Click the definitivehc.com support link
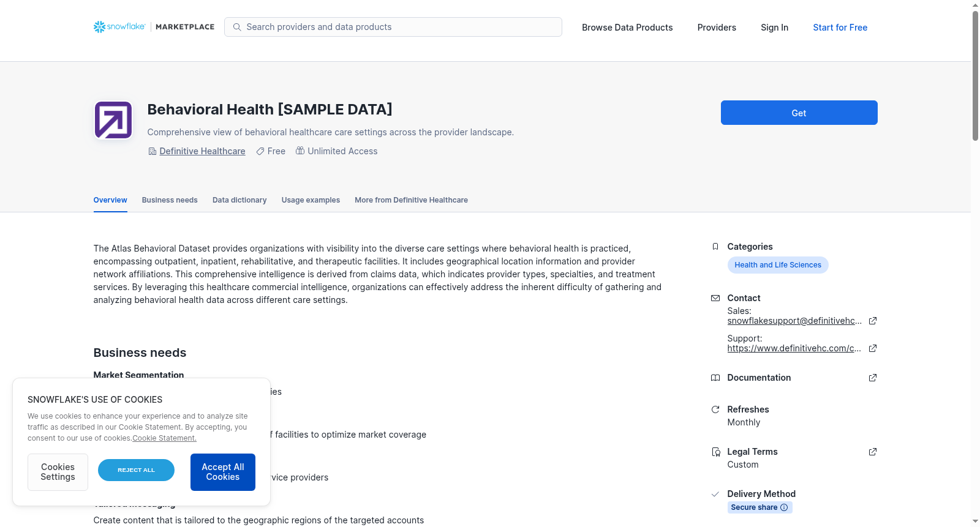 (794, 348)
